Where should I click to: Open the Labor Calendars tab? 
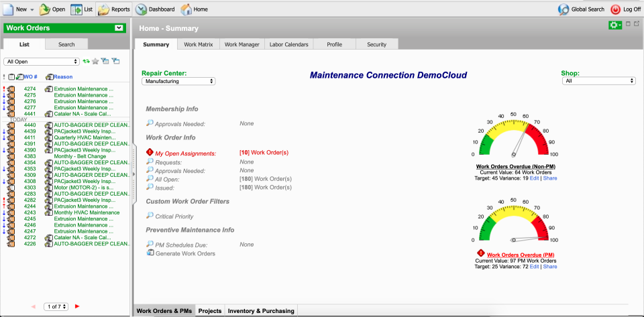[x=288, y=44]
